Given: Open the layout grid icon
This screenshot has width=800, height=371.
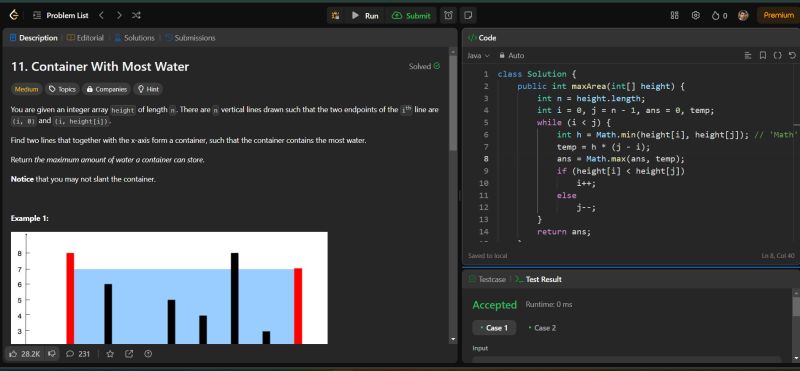Looking at the screenshot, I should [x=674, y=15].
